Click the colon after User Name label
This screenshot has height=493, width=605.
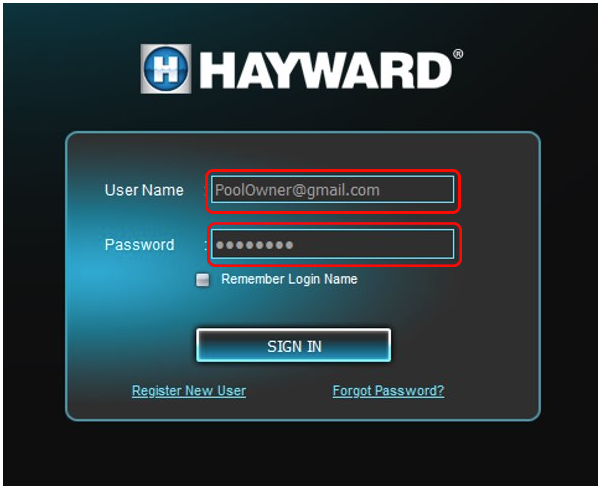coord(206,192)
